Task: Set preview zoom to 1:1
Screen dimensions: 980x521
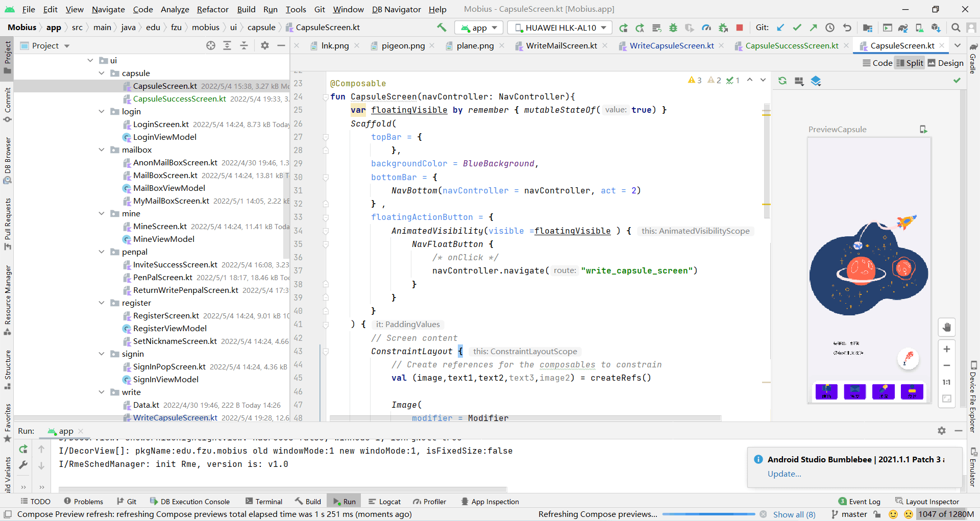Action: pyautogui.click(x=947, y=382)
